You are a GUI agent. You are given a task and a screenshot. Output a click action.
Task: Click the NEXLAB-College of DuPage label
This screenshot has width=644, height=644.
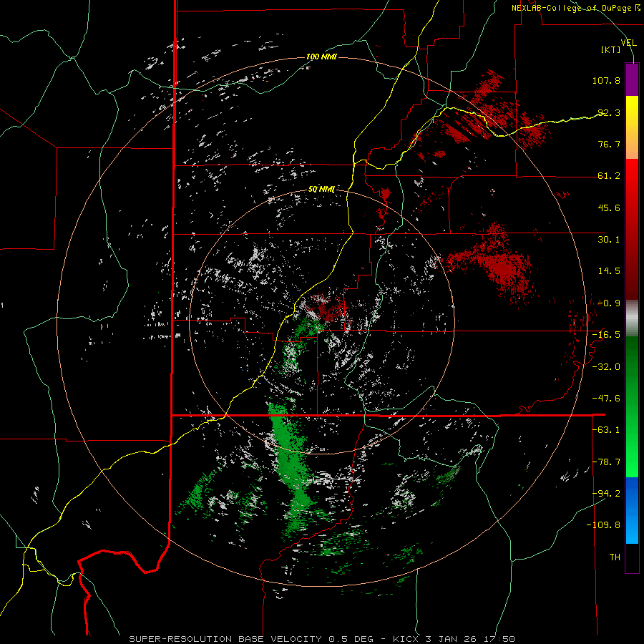tap(572, 8)
